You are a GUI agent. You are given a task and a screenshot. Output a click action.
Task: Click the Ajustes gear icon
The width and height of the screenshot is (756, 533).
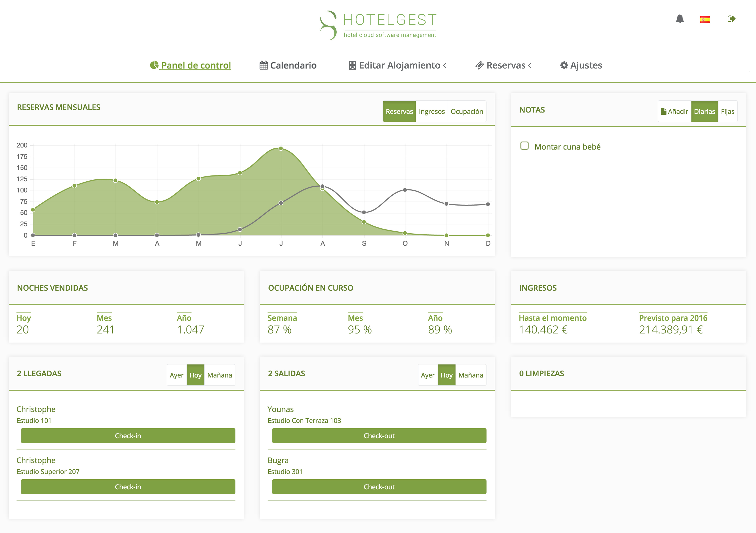coord(564,65)
